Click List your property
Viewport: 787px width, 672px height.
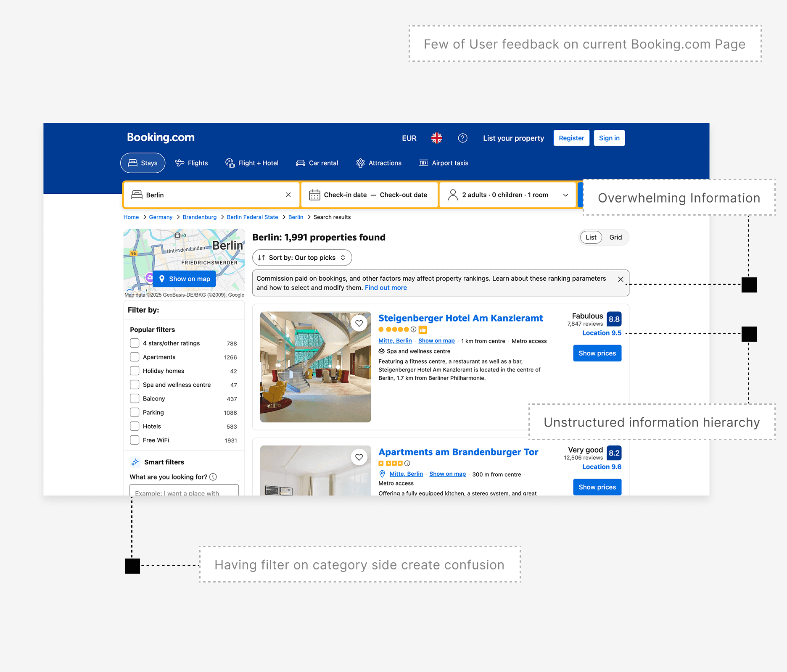tap(513, 138)
